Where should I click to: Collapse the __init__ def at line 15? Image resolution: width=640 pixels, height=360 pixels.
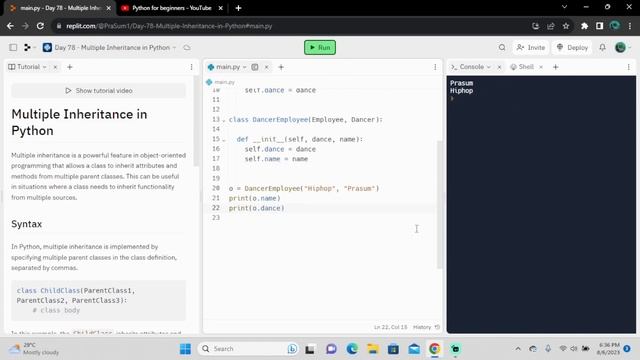coord(224,140)
